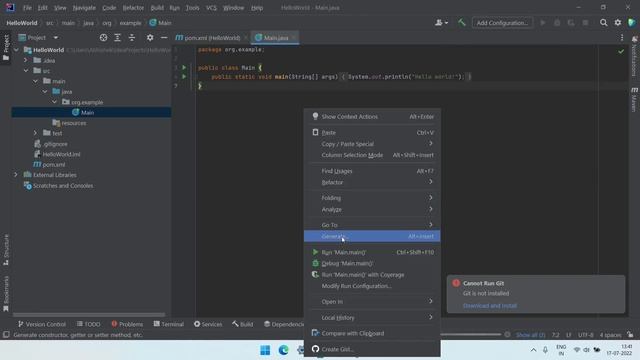
Task: Click the disabled Debug button in toolbar
Action: (557, 23)
